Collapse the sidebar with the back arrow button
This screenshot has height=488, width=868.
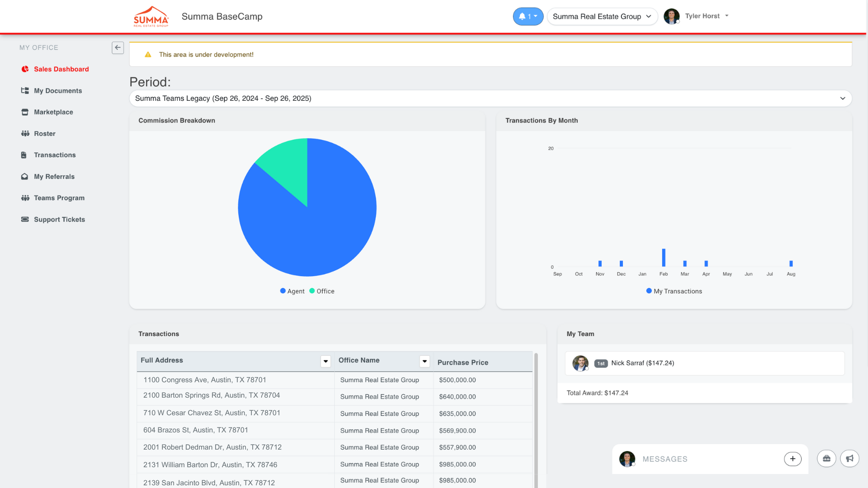point(118,47)
